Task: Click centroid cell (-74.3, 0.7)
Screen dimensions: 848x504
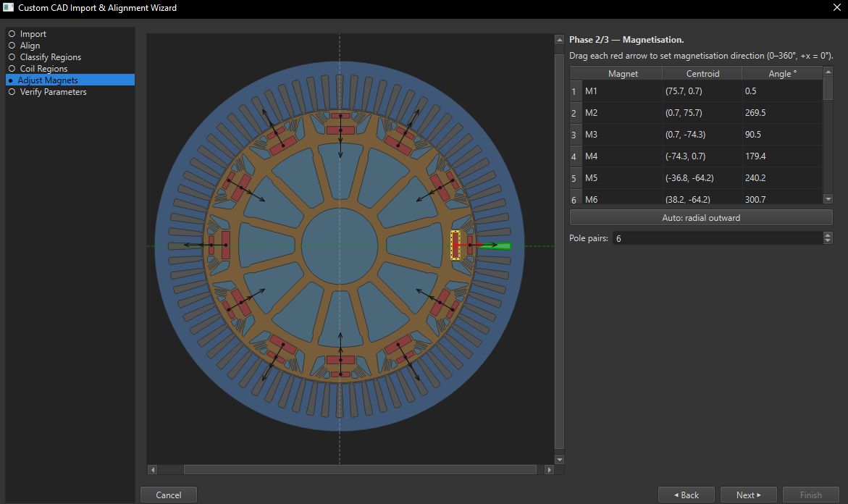Action: coord(702,156)
